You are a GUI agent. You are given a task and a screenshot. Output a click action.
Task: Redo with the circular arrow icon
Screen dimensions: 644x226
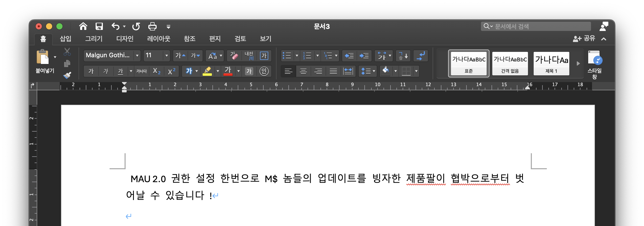[x=136, y=26]
